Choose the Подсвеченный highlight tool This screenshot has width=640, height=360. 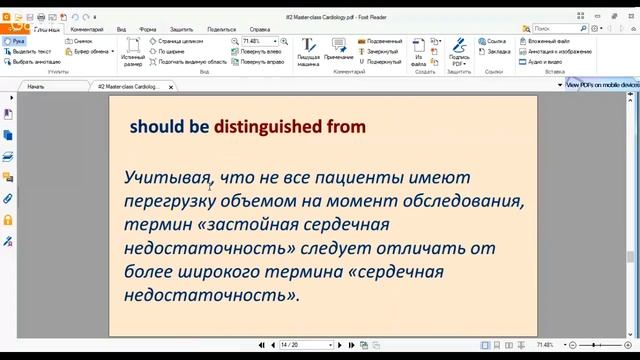(380, 41)
